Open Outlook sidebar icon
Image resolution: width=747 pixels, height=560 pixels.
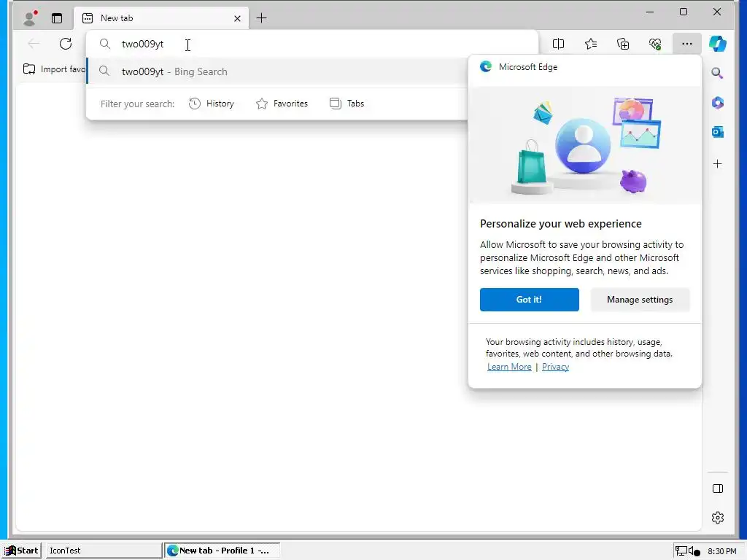click(x=718, y=132)
